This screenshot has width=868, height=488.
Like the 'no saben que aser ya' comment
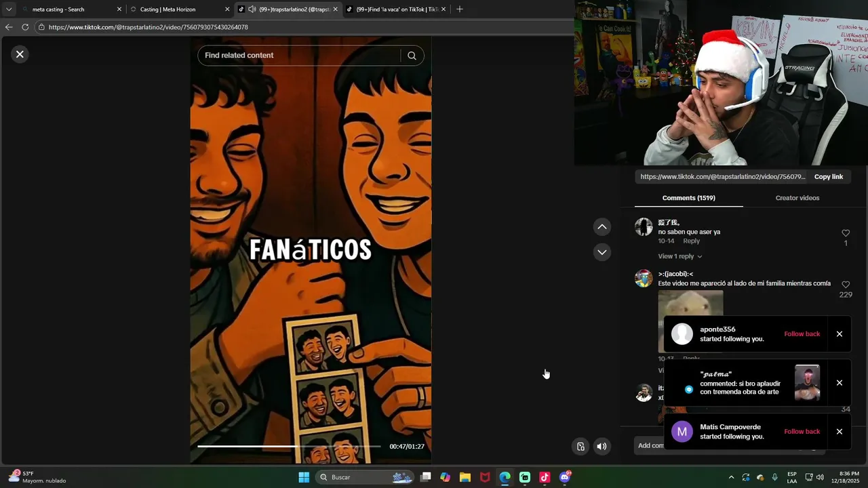[846, 233]
